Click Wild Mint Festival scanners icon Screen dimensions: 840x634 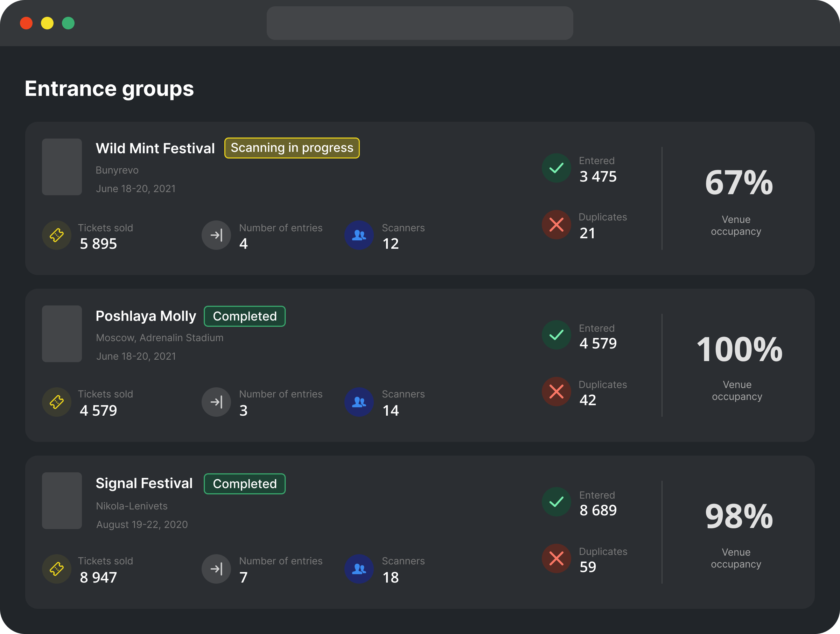[x=359, y=235]
